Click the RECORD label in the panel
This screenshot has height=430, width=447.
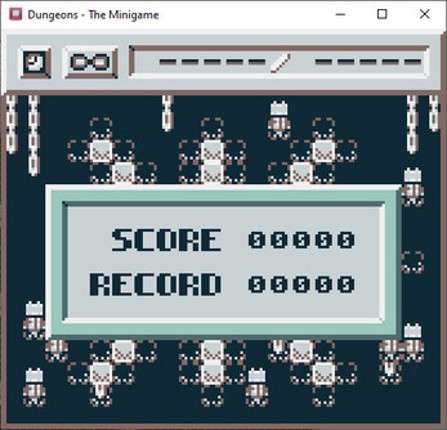[x=155, y=284]
